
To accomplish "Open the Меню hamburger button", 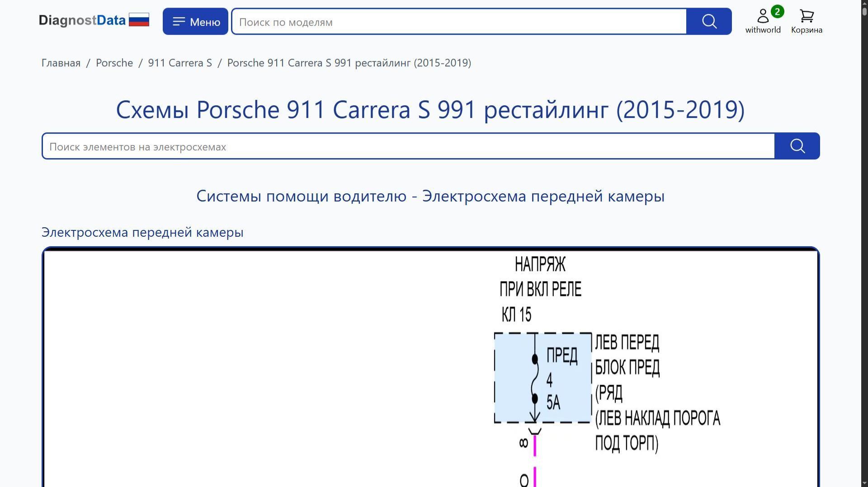I will tap(195, 21).
